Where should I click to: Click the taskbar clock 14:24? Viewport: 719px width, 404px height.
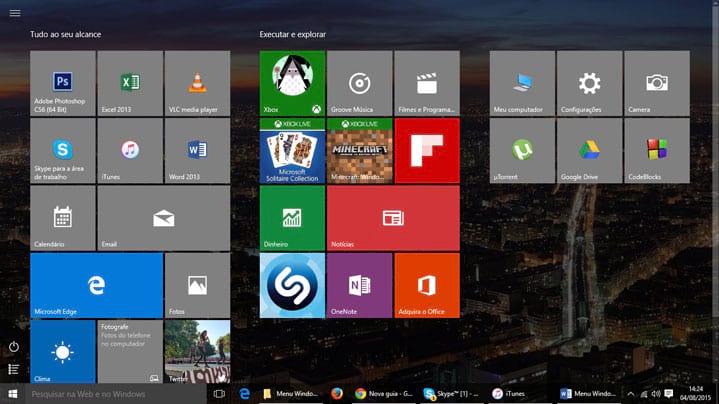coord(695,394)
